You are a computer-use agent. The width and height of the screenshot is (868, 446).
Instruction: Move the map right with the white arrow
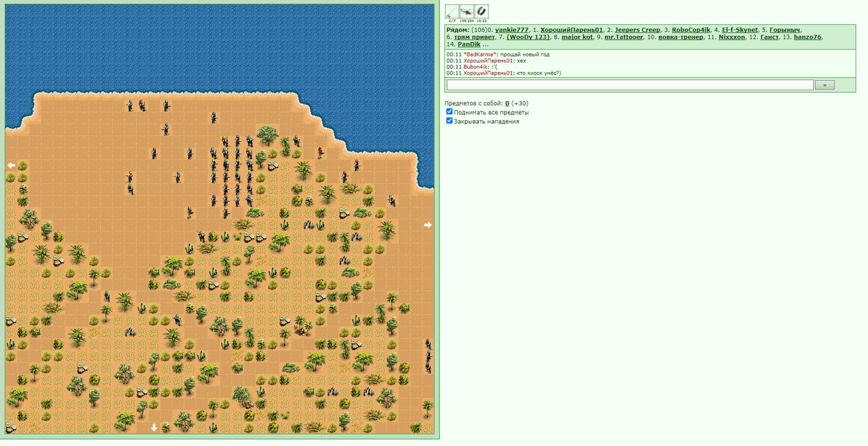[428, 225]
